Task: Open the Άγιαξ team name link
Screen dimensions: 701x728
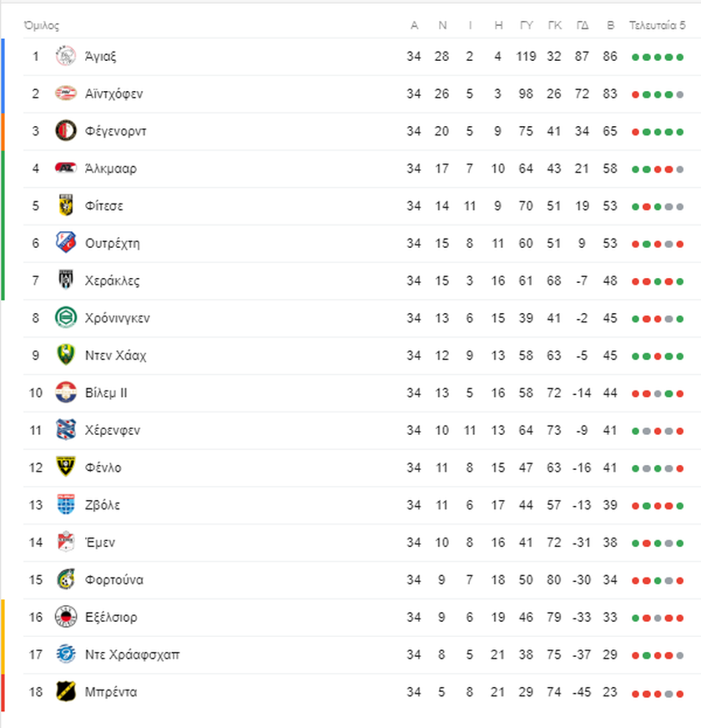Action: [100, 57]
